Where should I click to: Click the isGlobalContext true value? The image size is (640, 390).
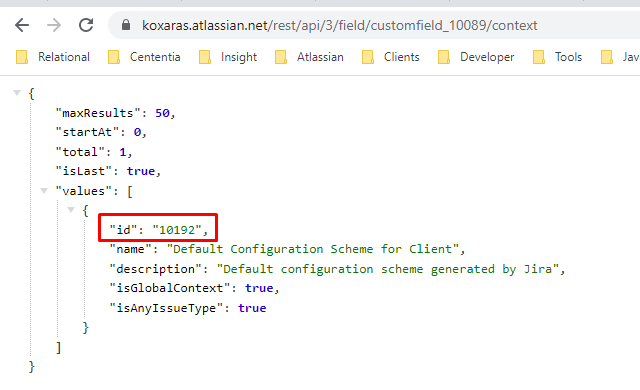point(259,288)
